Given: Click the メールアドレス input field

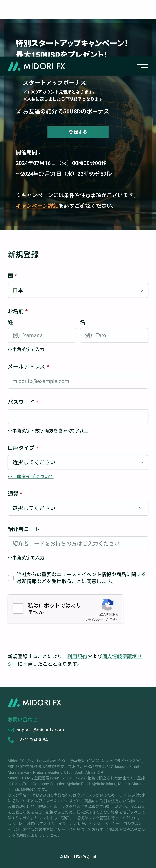Looking at the screenshot, I should point(78,381).
